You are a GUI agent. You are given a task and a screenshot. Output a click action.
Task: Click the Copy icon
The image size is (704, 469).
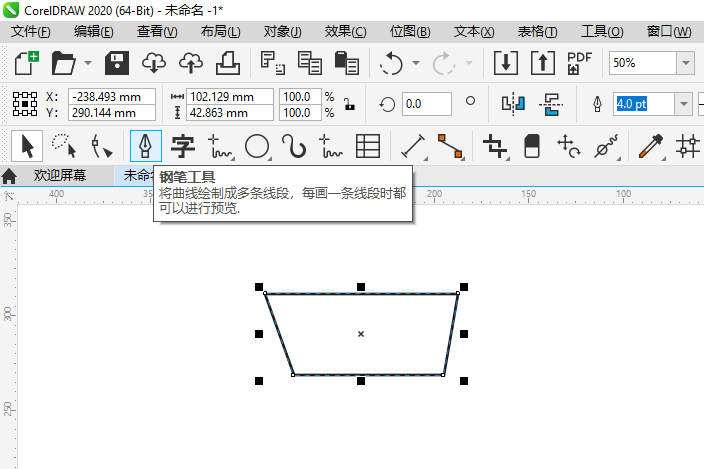pyautogui.click(x=309, y=63)
